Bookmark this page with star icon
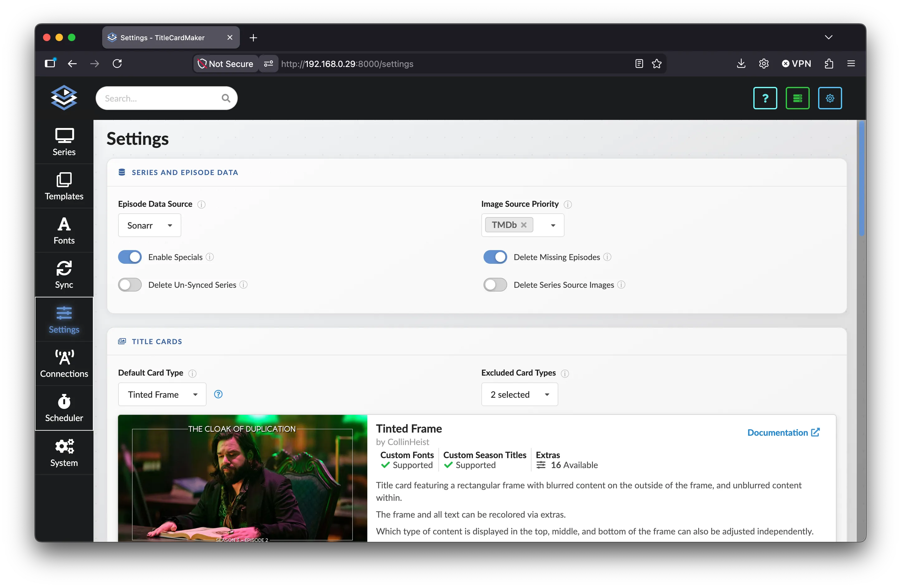The image size is (901, 588). tap(657, 64)
